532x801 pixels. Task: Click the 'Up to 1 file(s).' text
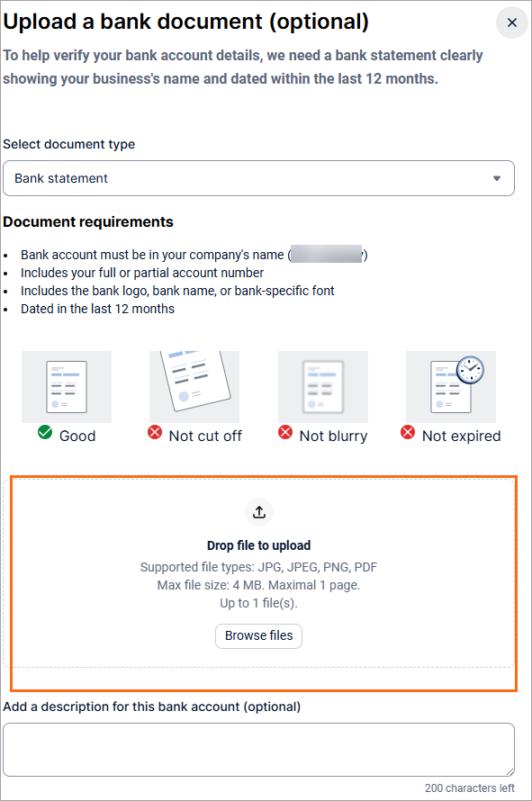pos(258,603)
